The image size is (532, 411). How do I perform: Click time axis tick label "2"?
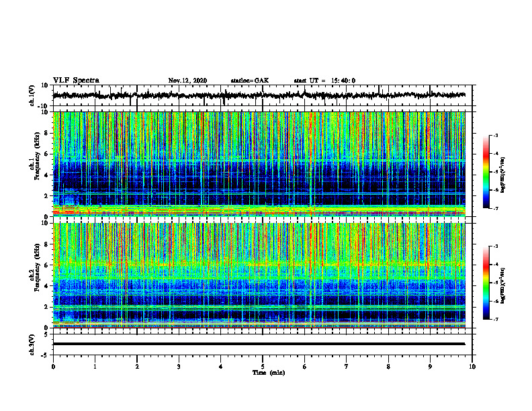pyautogui.click(x=137, y=367)
